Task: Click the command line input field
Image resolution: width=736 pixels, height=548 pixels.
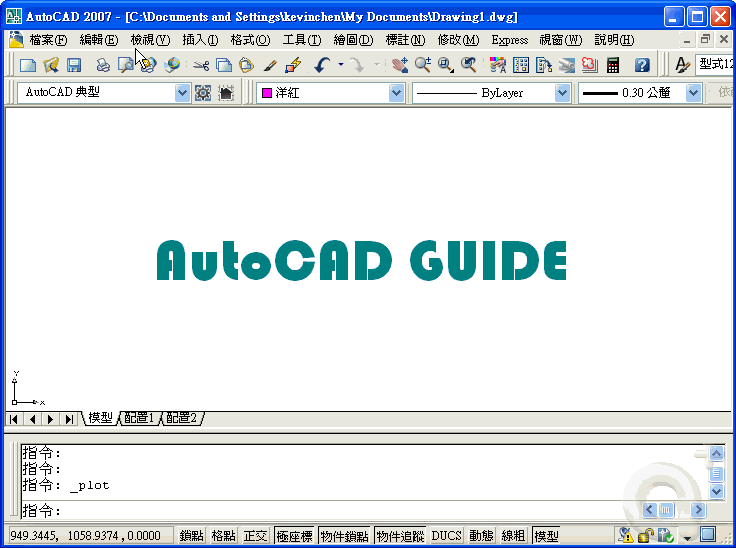Action: coord(329,510)
